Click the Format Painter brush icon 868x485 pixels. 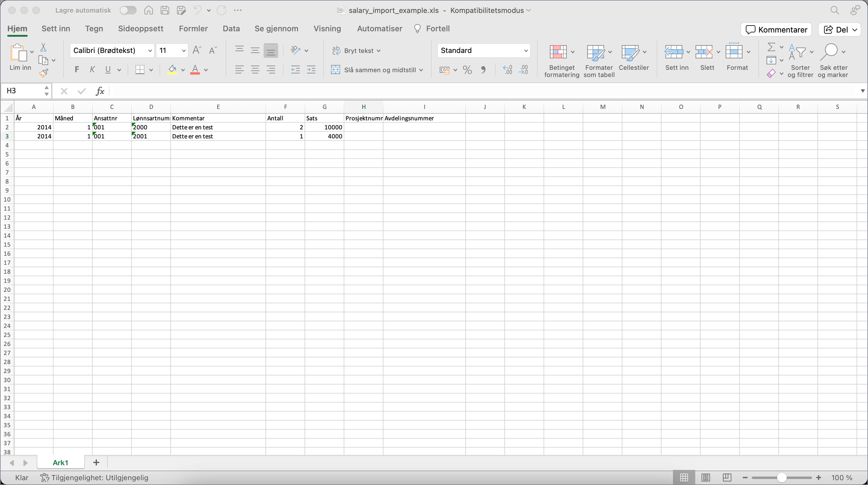tap(43, 73)
